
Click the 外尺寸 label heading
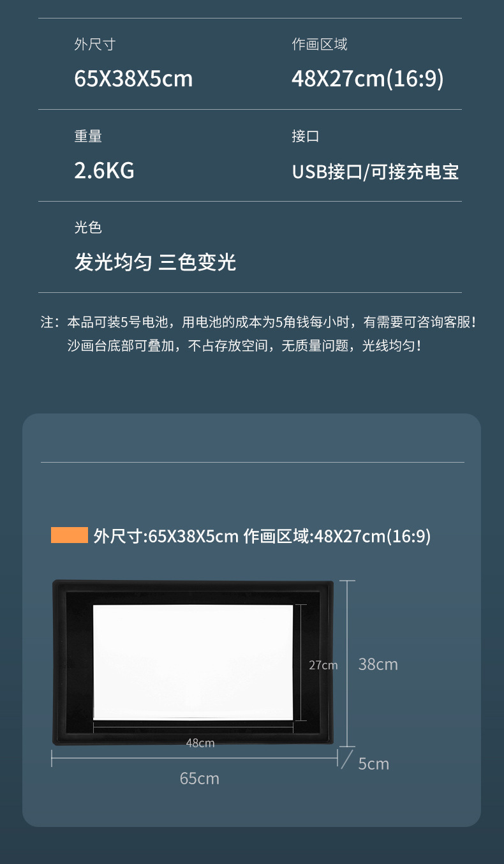click(95, 45)
